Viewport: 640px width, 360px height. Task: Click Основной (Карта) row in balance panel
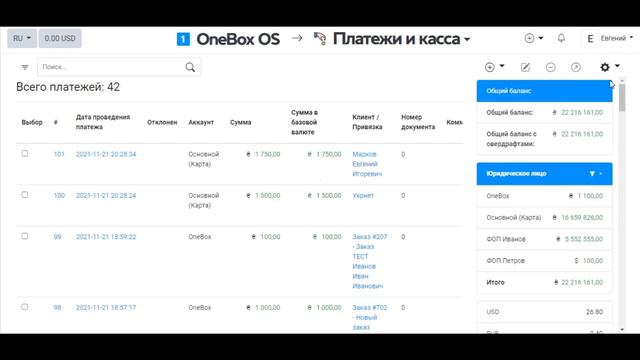pos(544,218)
